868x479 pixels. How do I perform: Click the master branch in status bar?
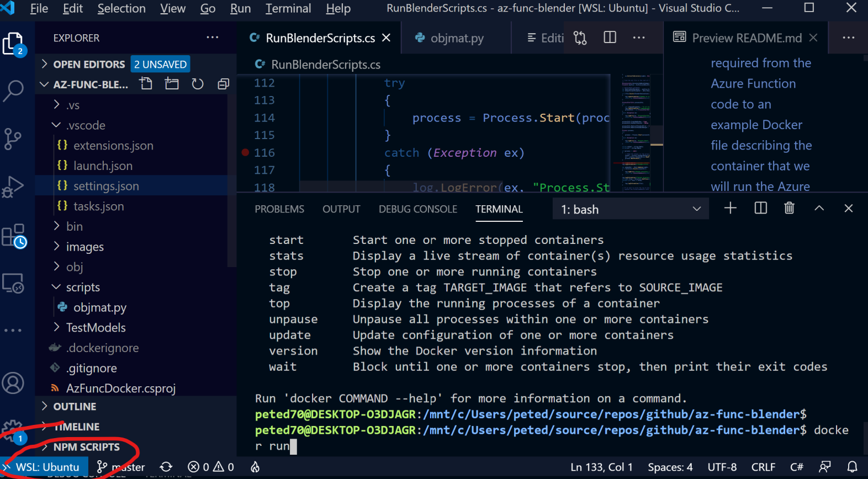coord(120,467)
